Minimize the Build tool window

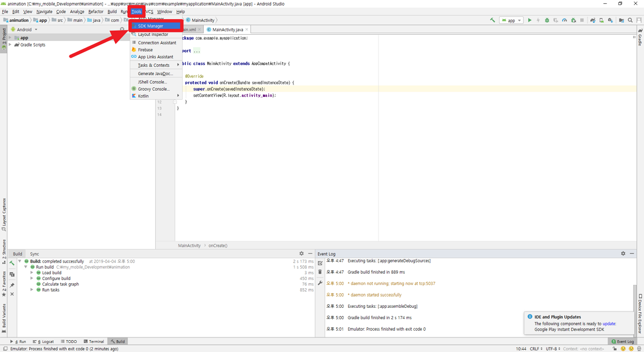point(310,254)
